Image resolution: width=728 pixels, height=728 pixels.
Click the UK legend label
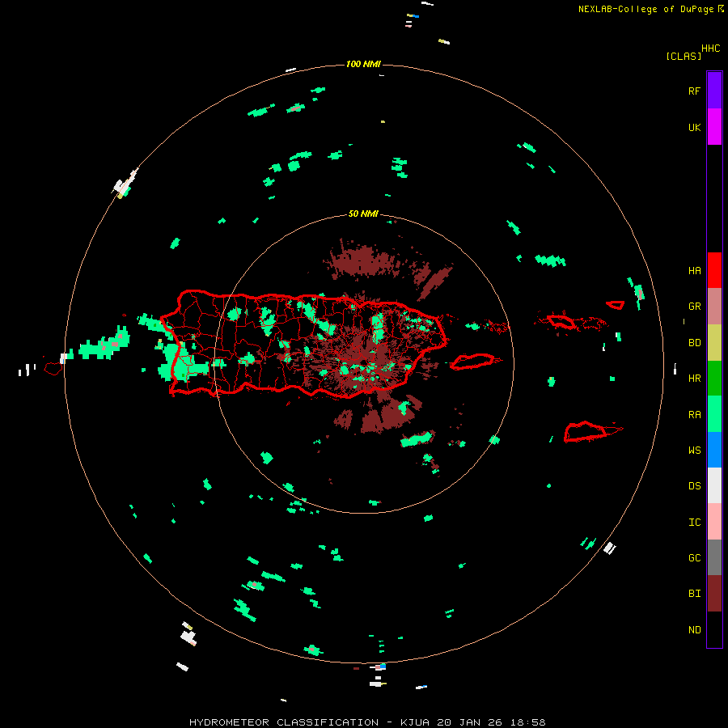coord(694,127)
